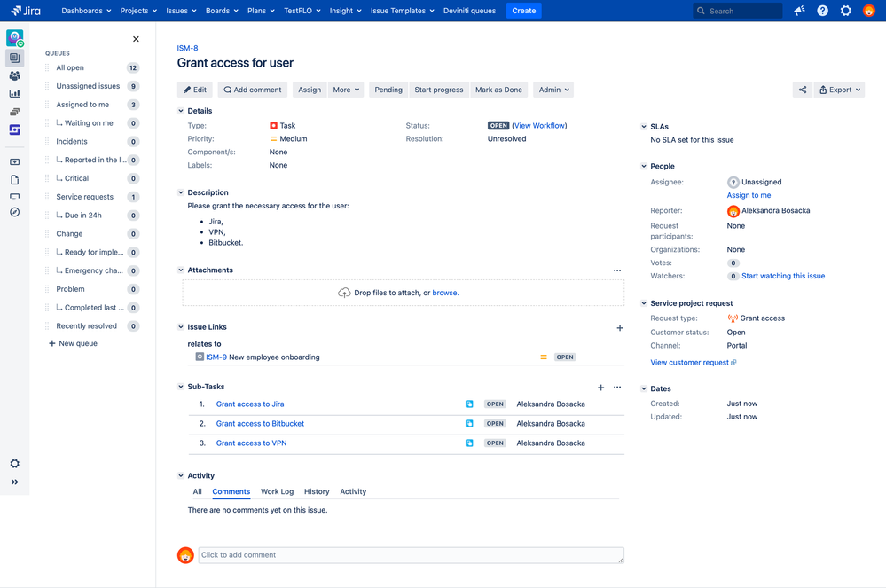
Task: Collapse the Details section
Action: click(182, 110)
